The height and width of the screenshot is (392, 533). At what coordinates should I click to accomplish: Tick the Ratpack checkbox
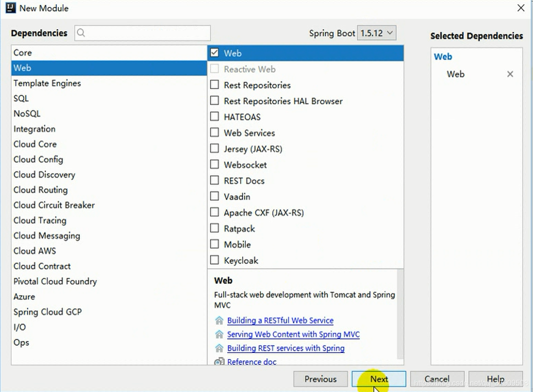(x=215, y=228)
